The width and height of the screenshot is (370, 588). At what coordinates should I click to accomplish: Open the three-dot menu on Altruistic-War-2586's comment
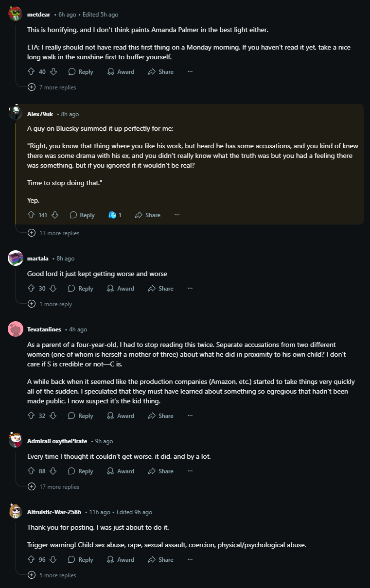190,559
